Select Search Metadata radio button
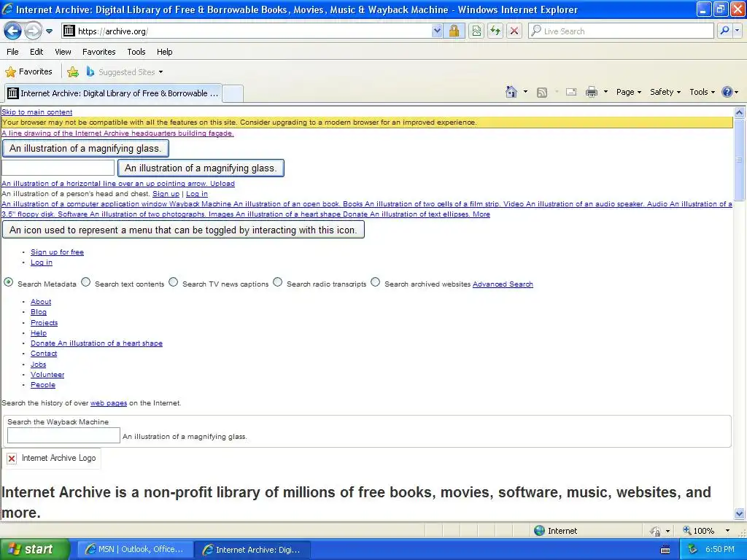The width and height of the screenshot is (747, 560). pos(9,282)
